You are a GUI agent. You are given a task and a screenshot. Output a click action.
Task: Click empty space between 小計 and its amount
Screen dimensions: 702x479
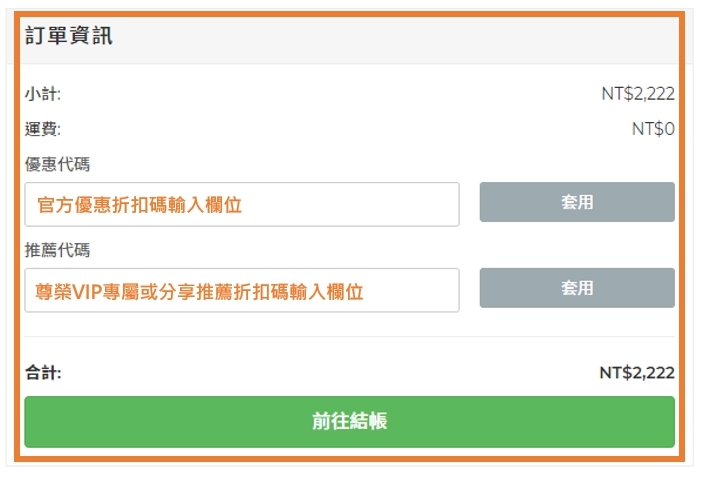pyautogui.click(x=330, y=94)
